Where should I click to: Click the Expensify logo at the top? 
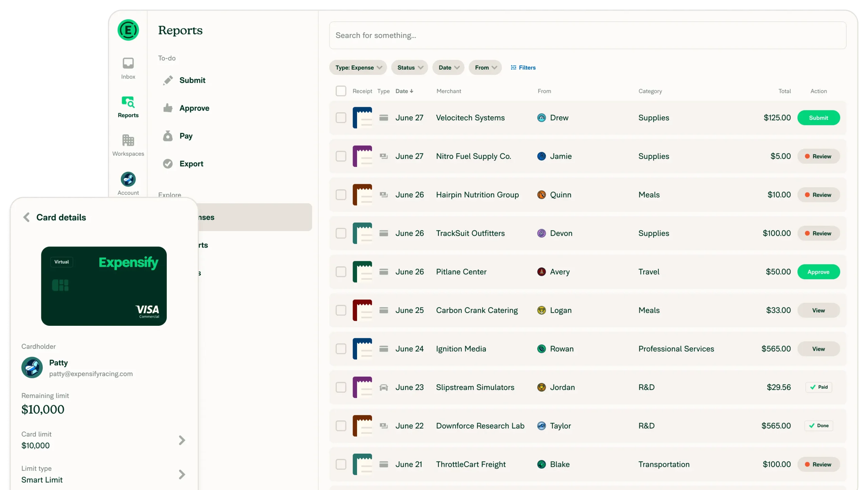tap(128, 30)
